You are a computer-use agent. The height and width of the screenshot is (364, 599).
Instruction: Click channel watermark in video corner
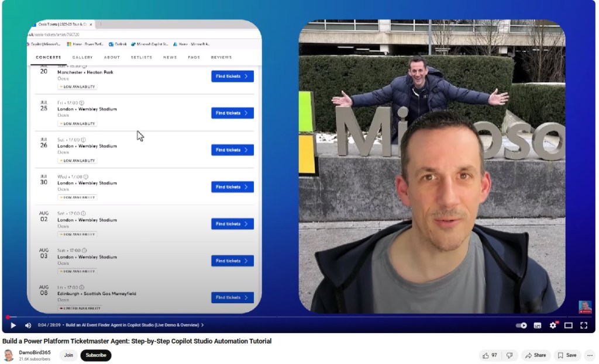pos(585,307)
